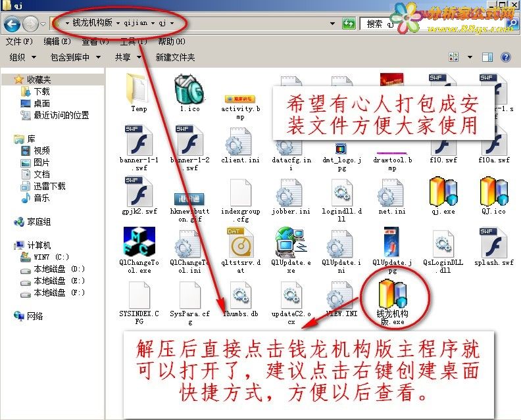The image size is (521, 420).
Task: Click the Back navigation arrow
Action: pos(12,24)
